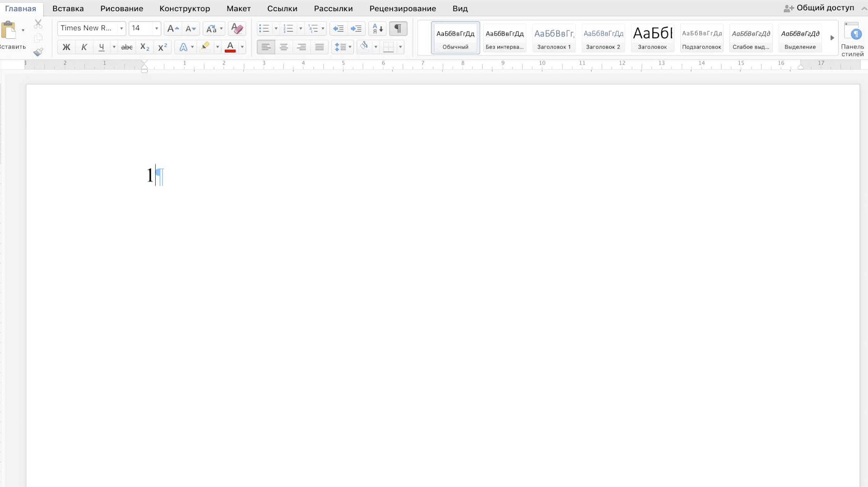The image size is (868, 487).
Task: Toggle underline Ч formatting
Action: (x=101, y=47)
